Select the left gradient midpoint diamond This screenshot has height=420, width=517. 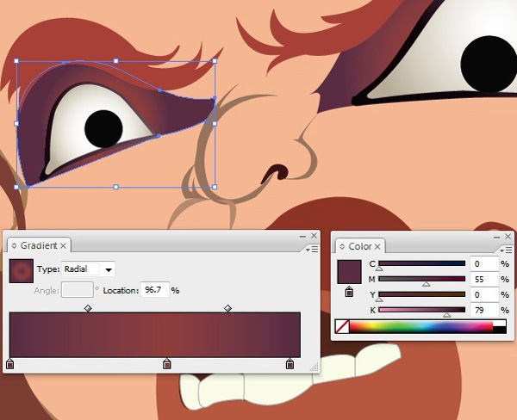tap(88, 308)
